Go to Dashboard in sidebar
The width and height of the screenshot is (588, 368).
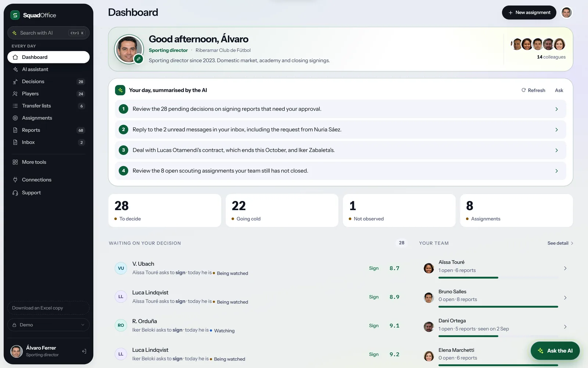(x=49, y=57)
